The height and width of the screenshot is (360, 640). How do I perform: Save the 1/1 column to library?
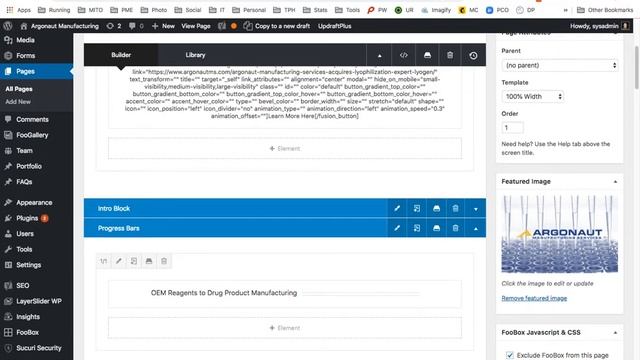[149, 261]
